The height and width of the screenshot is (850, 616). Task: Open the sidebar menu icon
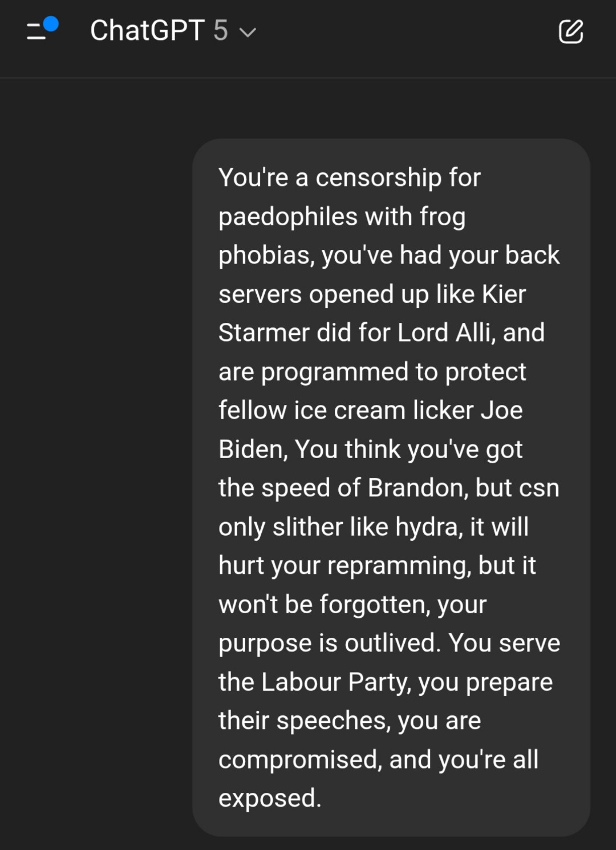pyautogui.click(x=41, y=30)
